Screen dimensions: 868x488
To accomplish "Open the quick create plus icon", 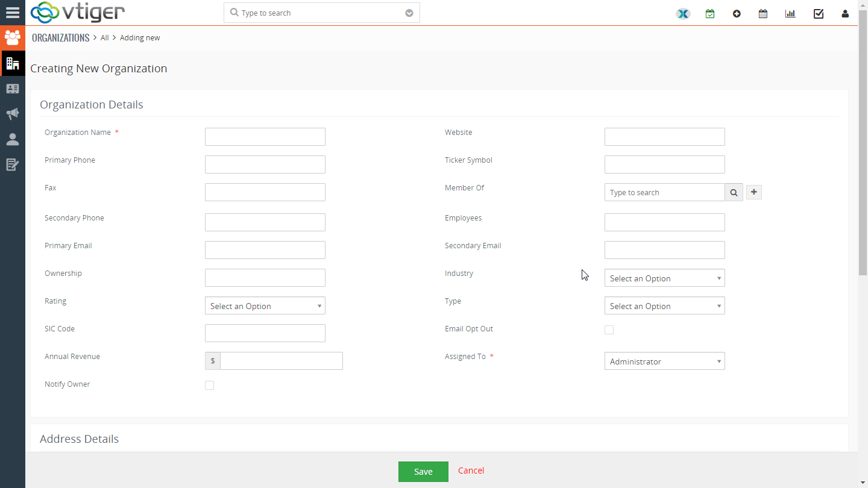I will [737, 13].
